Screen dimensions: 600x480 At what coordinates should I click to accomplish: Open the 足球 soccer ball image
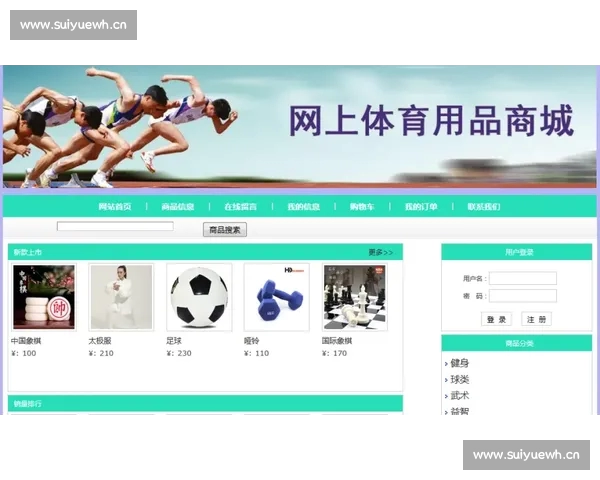pos(199,297)
